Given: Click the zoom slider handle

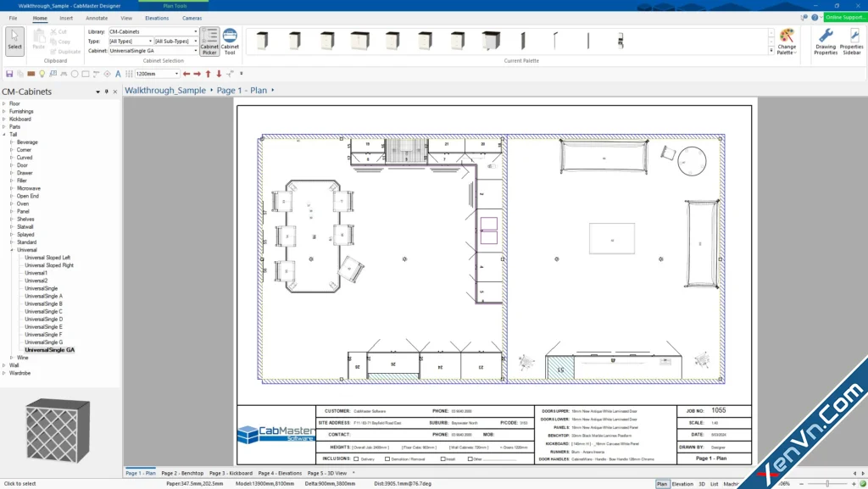Looking at the screenshot, I should point(827,483).
